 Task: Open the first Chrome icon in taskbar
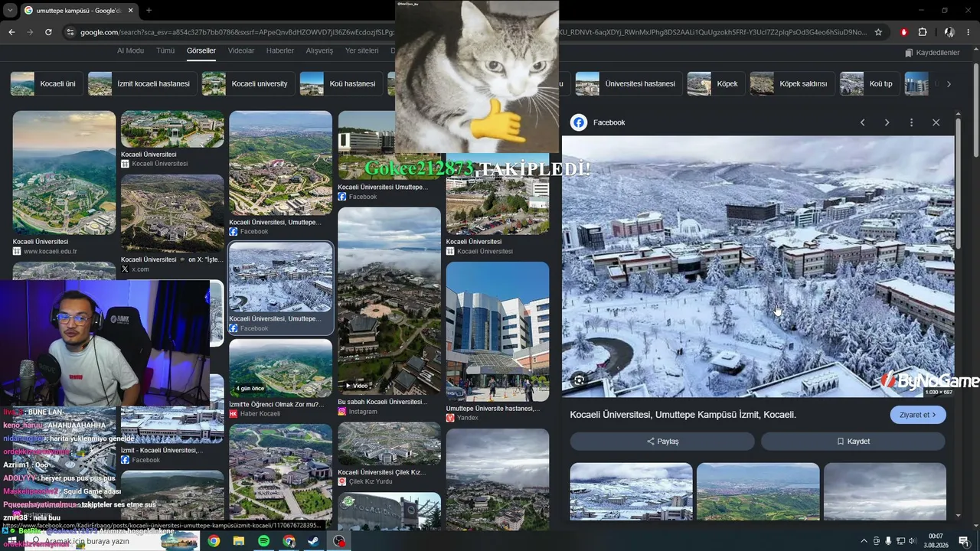pos(214,541)
